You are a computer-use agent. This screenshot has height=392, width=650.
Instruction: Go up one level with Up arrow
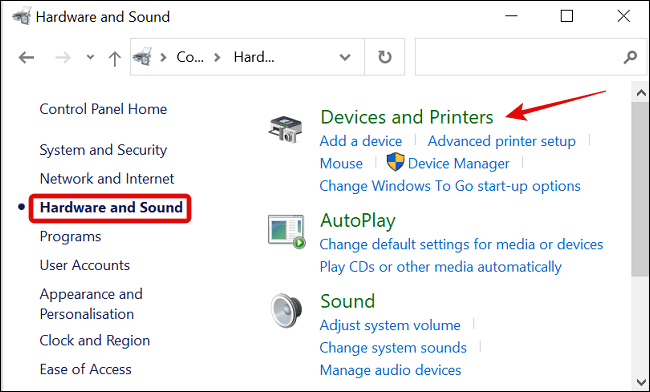click(x=114, y=58)
